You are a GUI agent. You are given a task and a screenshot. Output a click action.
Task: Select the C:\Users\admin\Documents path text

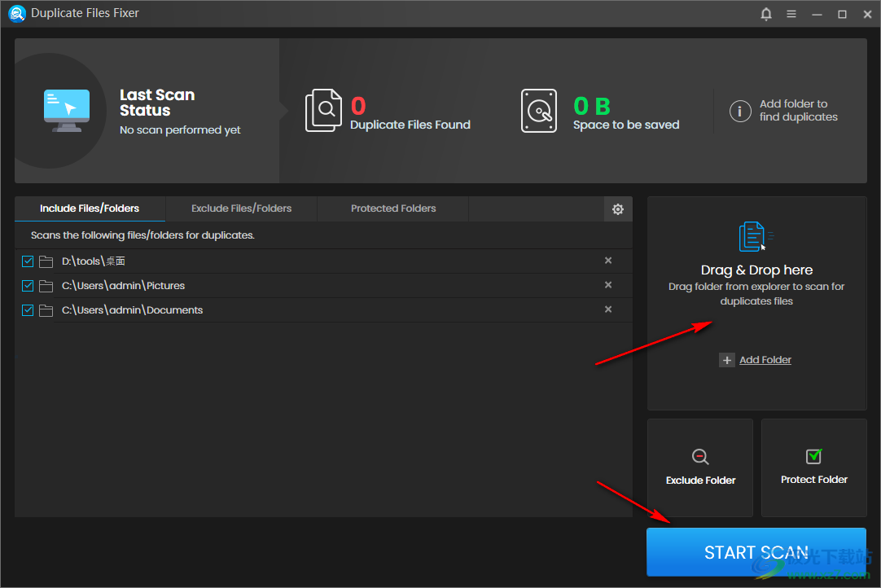(132, 310)
